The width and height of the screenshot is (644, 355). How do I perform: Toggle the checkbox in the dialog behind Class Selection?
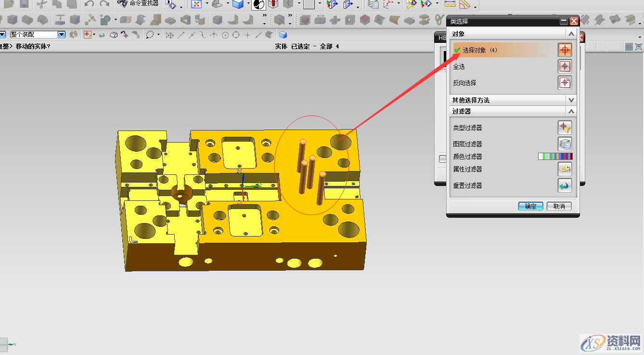coord(442,158)
